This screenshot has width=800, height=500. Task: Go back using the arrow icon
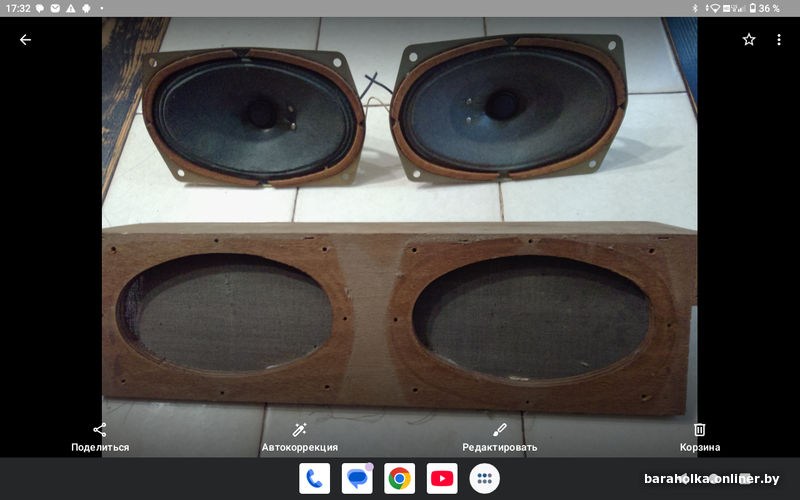point(25,40)
